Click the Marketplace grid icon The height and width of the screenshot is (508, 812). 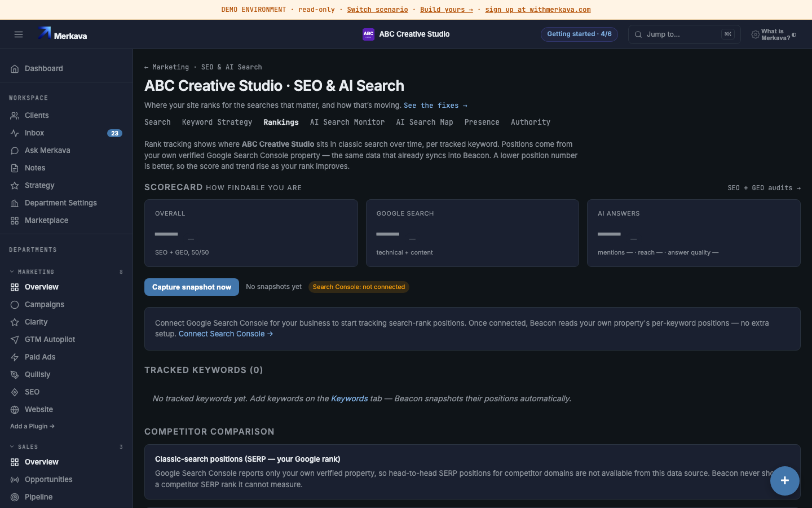pos(15,221)
